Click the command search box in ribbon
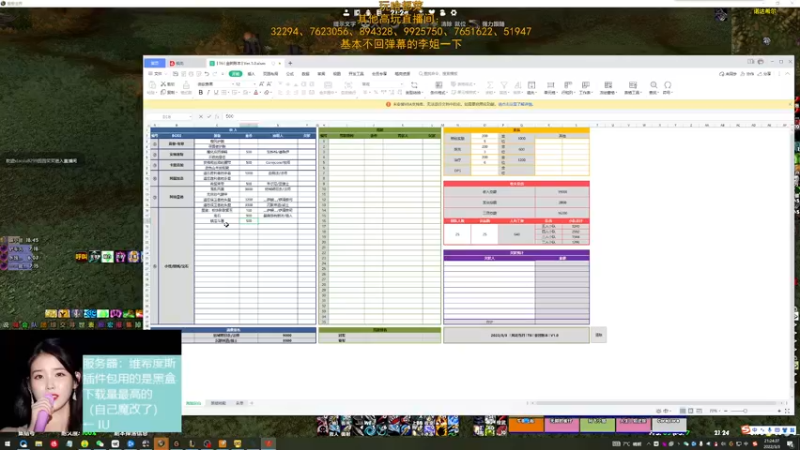This screenshot has height=450, width=800. (x=440, y=74)
